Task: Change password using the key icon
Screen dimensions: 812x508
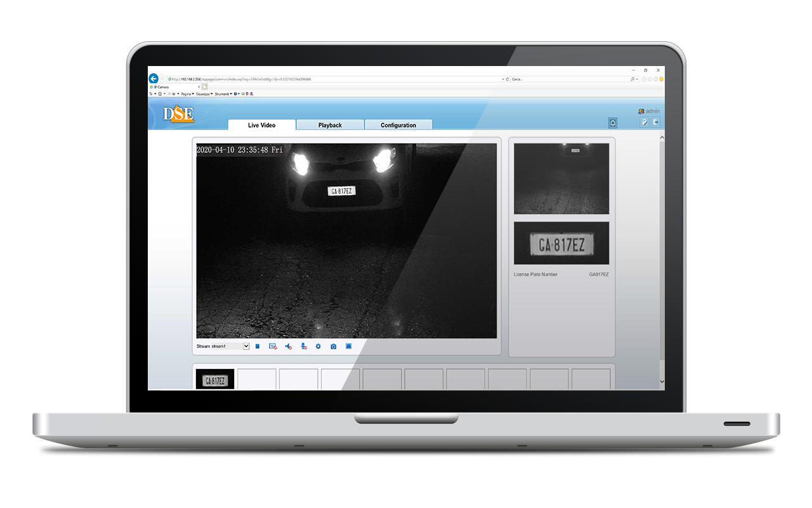Action: click(645, 122)
